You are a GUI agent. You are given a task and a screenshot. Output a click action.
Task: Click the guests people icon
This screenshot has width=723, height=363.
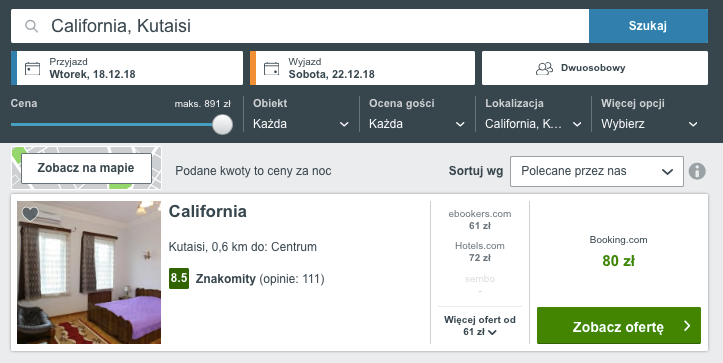544,68
